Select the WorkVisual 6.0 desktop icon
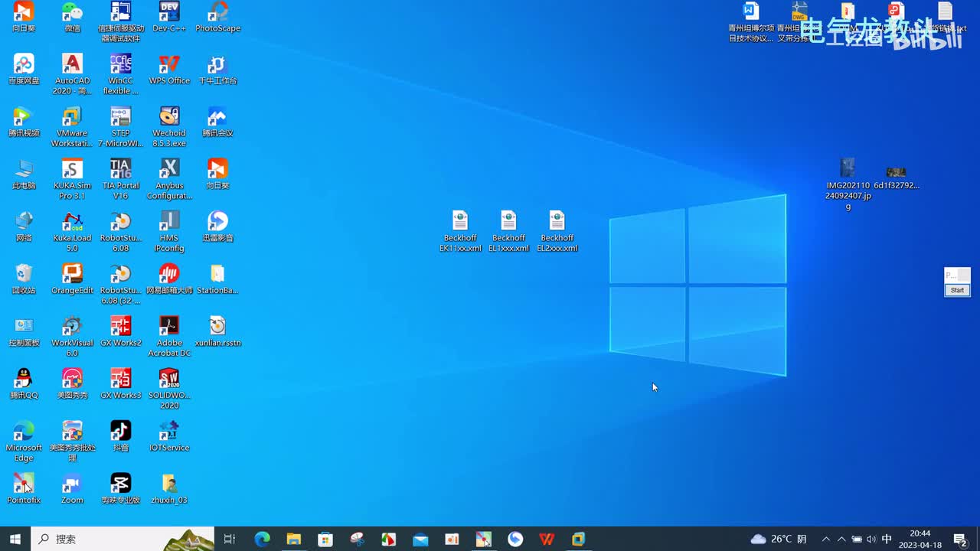 click(72, 337)
